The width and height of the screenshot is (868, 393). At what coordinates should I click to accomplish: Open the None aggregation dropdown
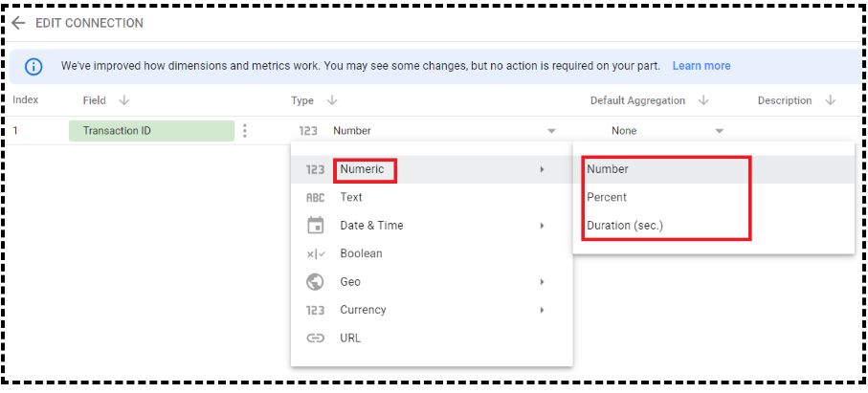[x=719, y=132]
